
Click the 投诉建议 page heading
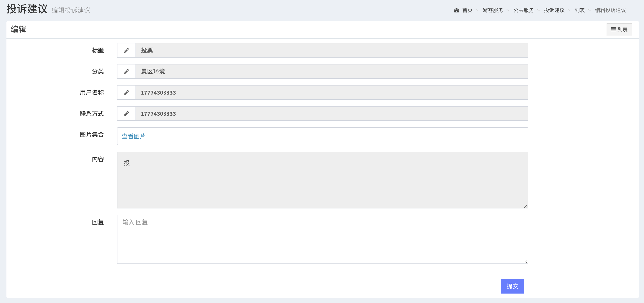coord(27,9)
